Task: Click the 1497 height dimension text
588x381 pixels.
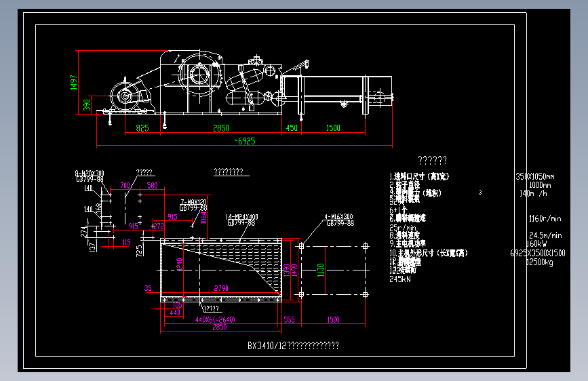Action: tap(74, 83)
